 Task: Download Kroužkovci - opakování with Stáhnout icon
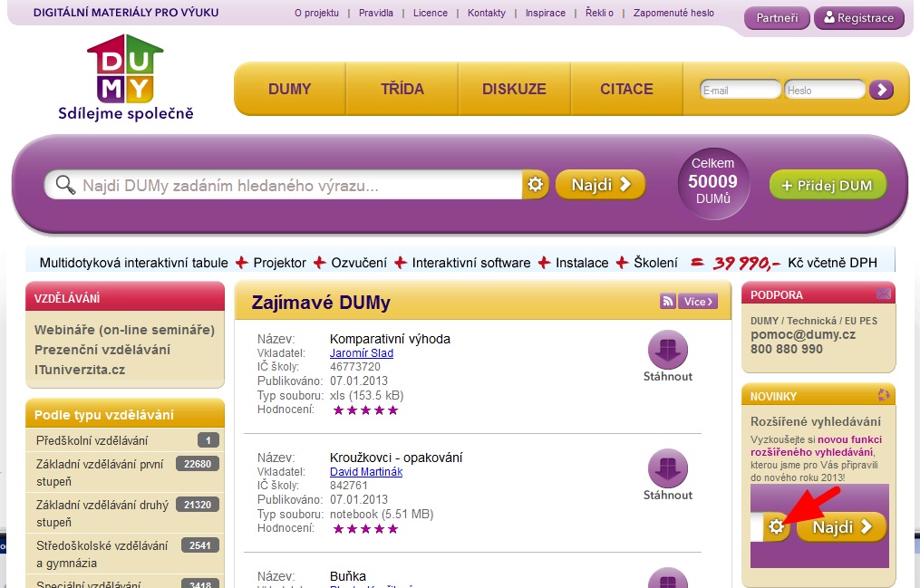pyautogui.click(x=668, y=469)
